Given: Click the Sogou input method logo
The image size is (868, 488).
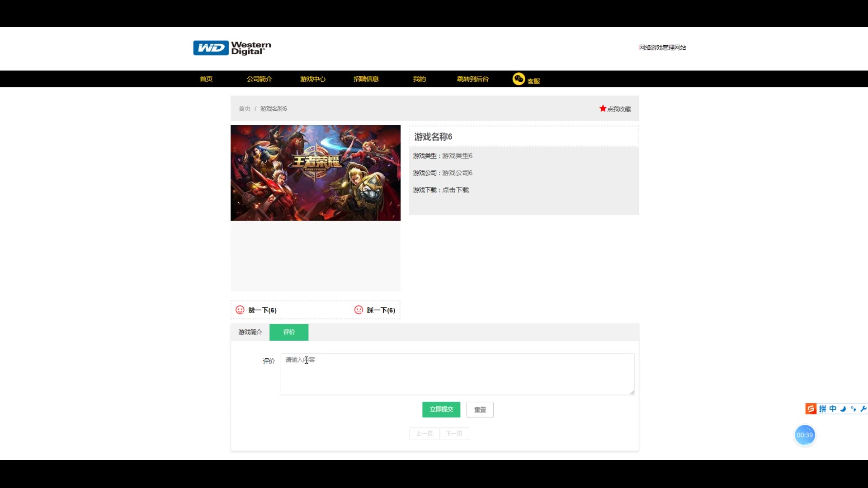Looking at the screenshot, I should (811, 409).
